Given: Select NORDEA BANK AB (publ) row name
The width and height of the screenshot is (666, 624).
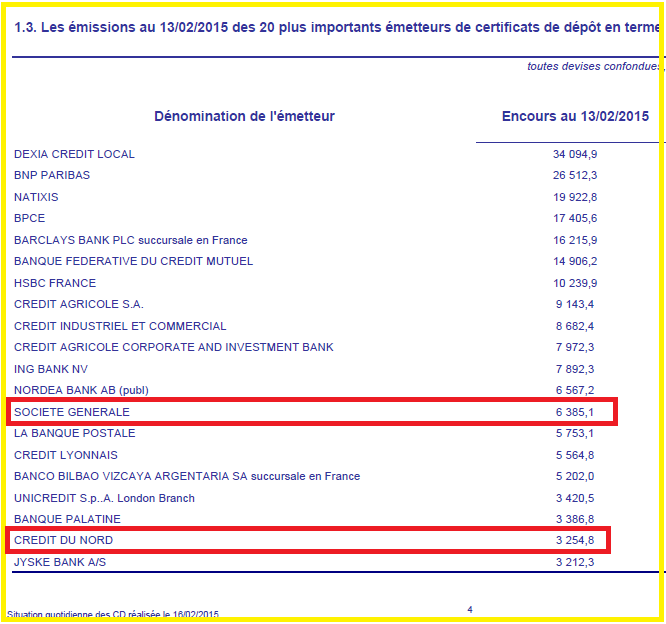Looking at the screenshot, I should coord(81,390).
